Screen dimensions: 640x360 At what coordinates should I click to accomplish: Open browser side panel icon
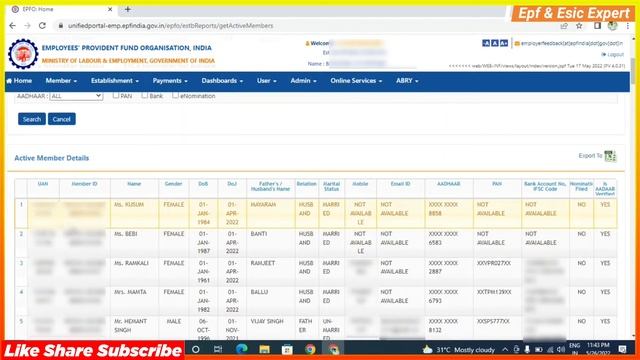coord(598,26)
